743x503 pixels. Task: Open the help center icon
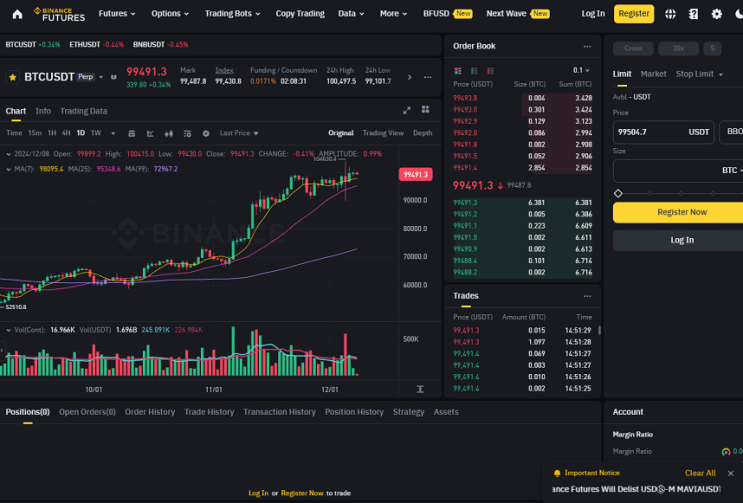coord(693,14)
